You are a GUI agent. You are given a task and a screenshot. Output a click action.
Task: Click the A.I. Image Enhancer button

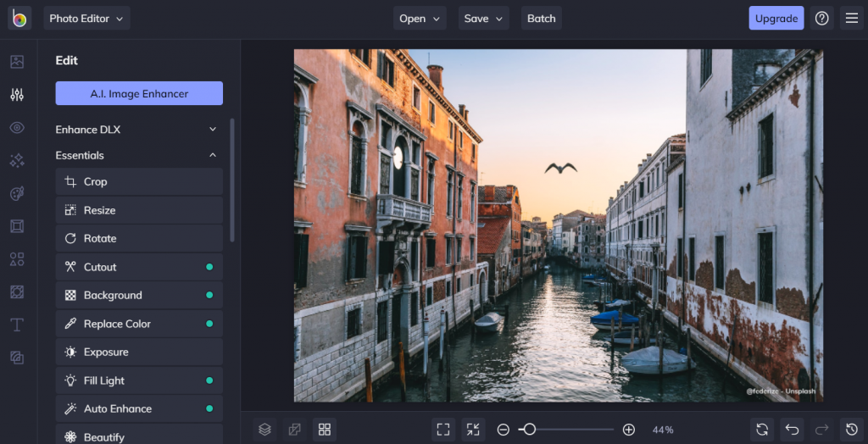[x=139, y=93]
